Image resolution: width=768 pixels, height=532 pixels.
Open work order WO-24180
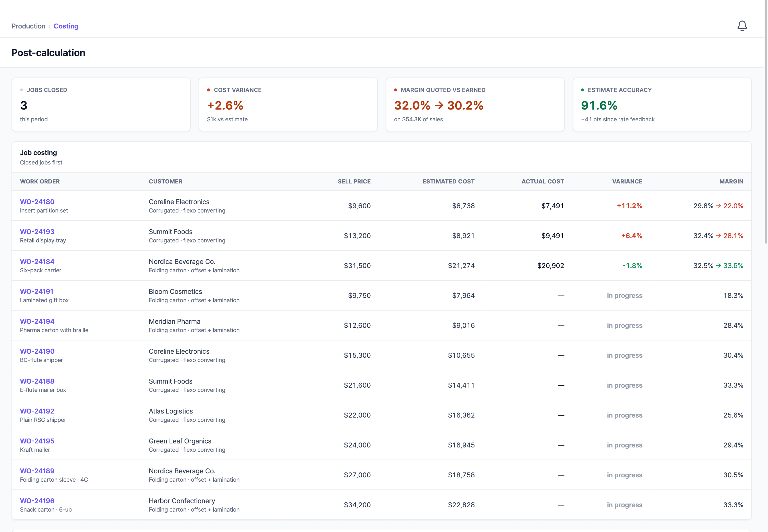(37, 202)
